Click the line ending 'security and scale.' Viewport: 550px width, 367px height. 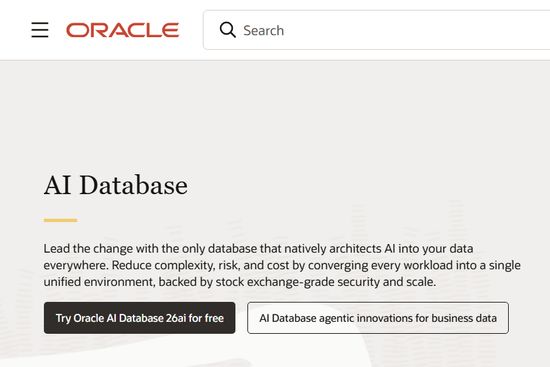(240, 282)
